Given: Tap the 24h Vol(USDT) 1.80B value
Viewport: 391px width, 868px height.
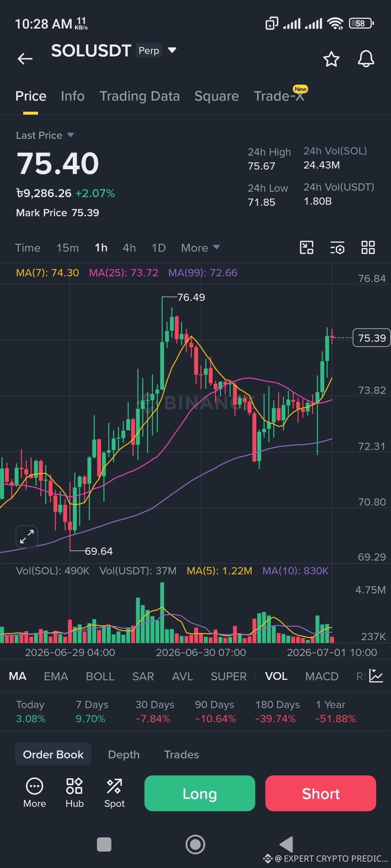Looking at the screenshot, I should (318, 201).
